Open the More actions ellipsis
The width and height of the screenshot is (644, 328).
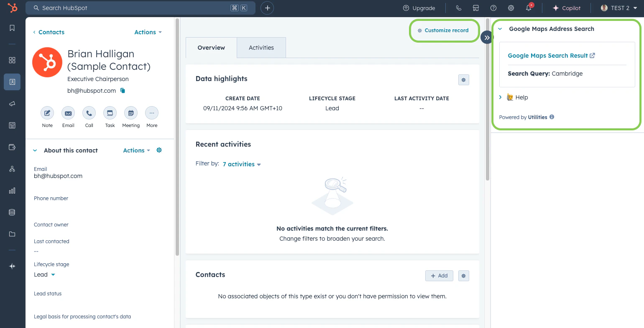pos(152,113)
